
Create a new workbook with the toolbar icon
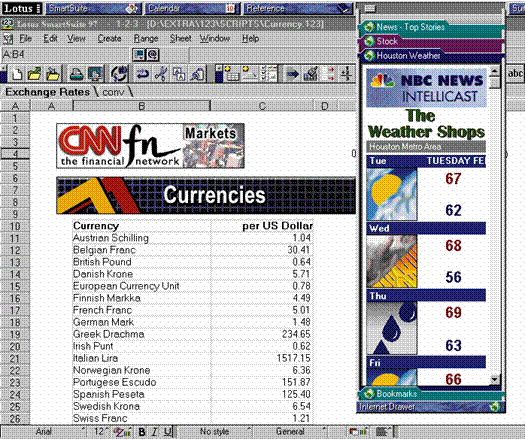click(x=17, y=74)
